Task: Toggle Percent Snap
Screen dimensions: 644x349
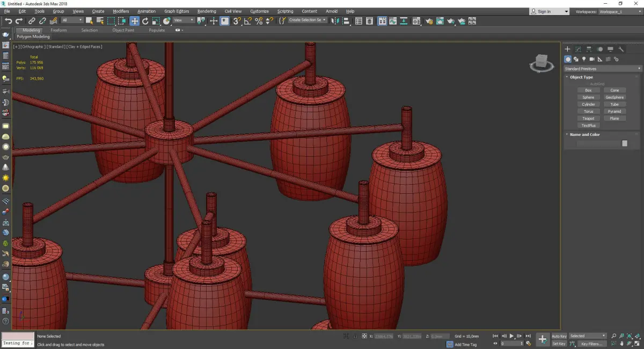Action: click(259, 21)
